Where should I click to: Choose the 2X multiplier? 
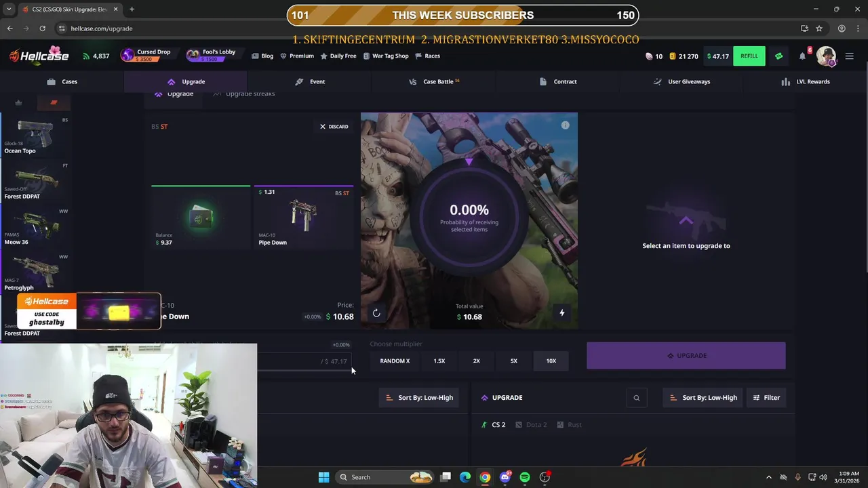click(x=477, y=361)
